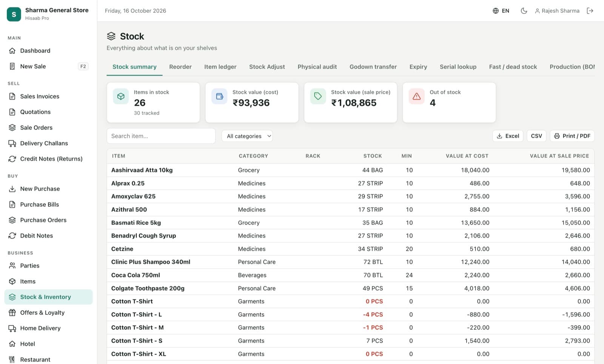Switch to Stock Adjust tab
604x364 pixels.
[x=267, y=67]
